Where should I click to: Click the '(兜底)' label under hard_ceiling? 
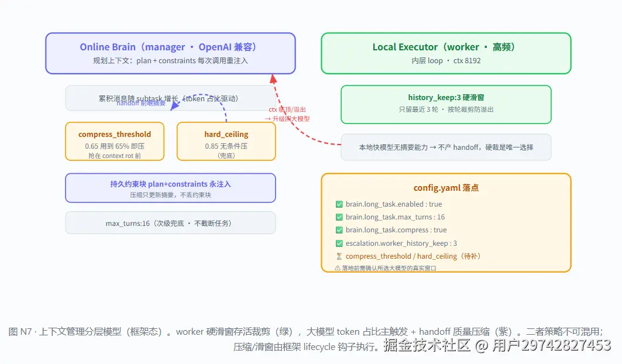(x=226, y=156)
